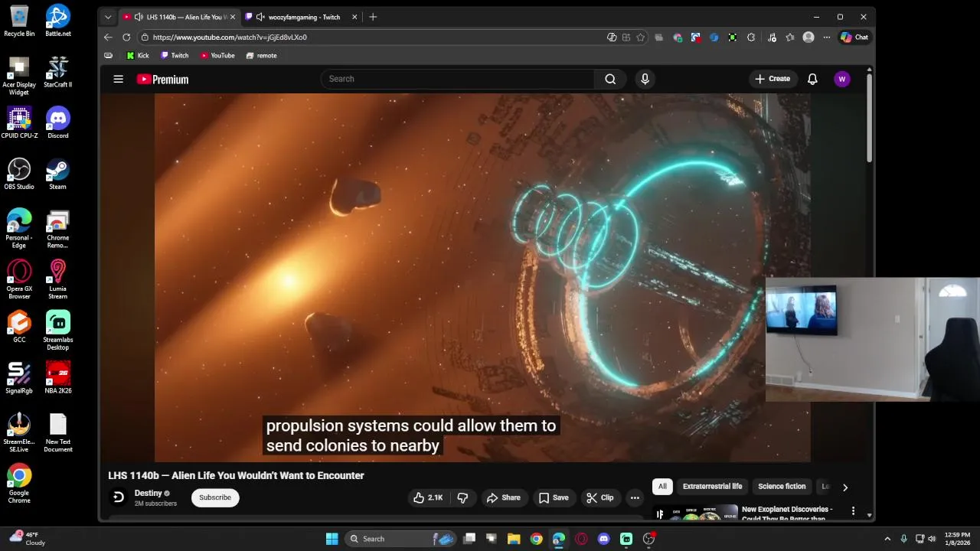
Task: Click the Windows taskbar search box
Action: coord(401,539)
